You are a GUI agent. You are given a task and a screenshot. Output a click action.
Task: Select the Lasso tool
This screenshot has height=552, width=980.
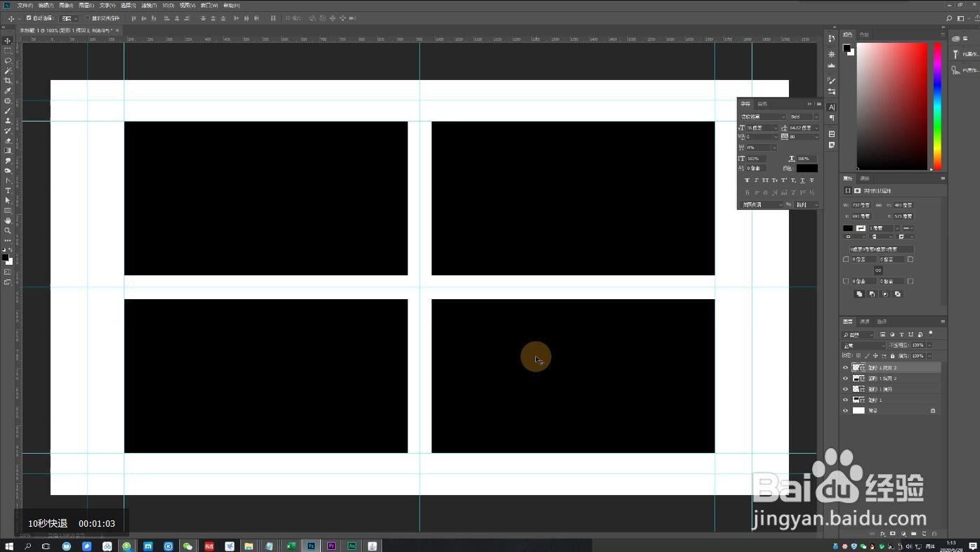[8, 60]
